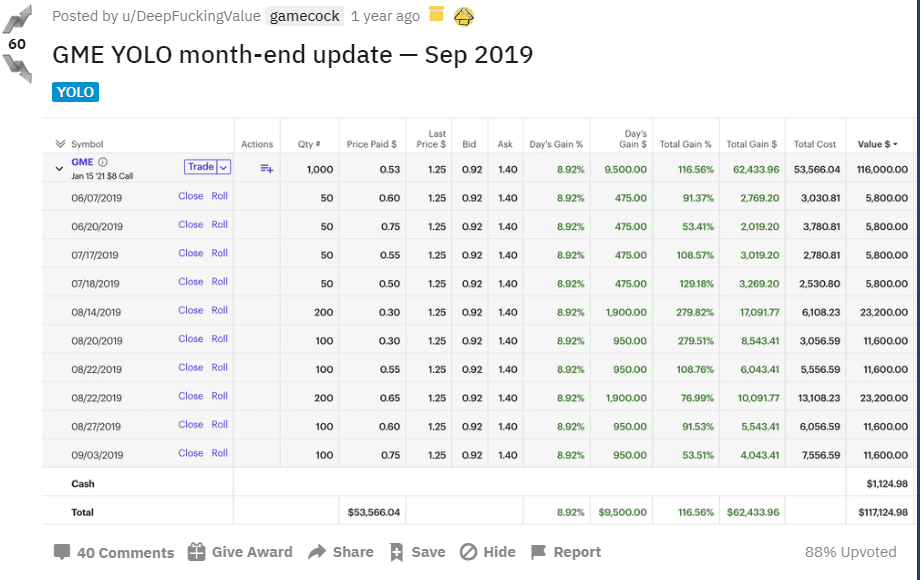This screenshot has width=920, height=580.
Task: Close the 08/14/2019 lot
Action: click(x=191, y=310)
